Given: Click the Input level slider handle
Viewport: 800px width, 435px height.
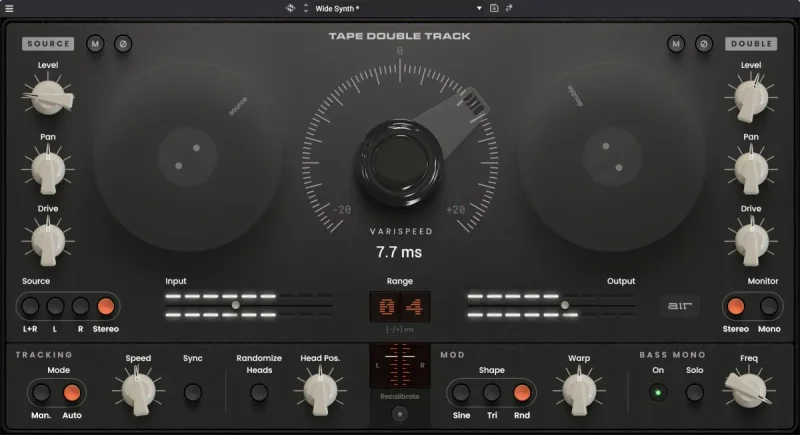Looking at the screenshot, I should tap(235, 305).
